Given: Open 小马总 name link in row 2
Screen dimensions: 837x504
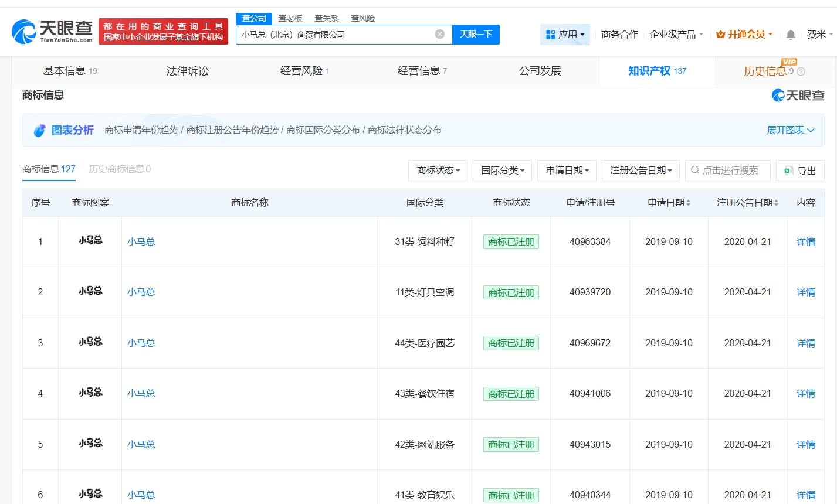Looking at the screenshot, I should 141,292.
